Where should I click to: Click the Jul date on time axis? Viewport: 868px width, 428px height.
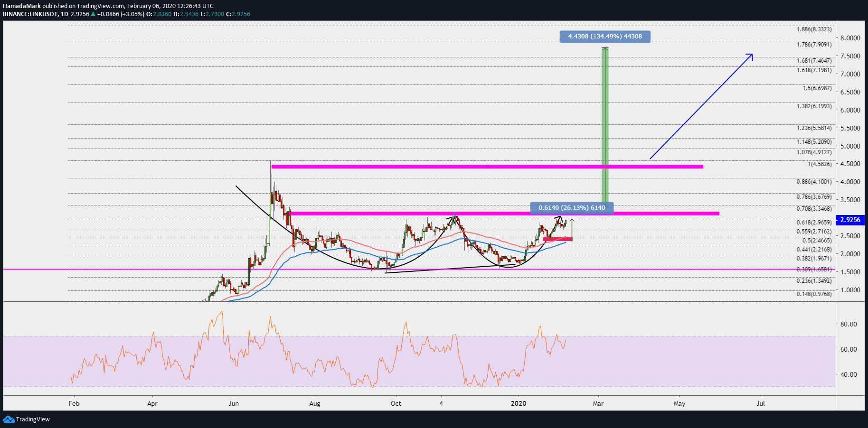(x=761, y=404)
